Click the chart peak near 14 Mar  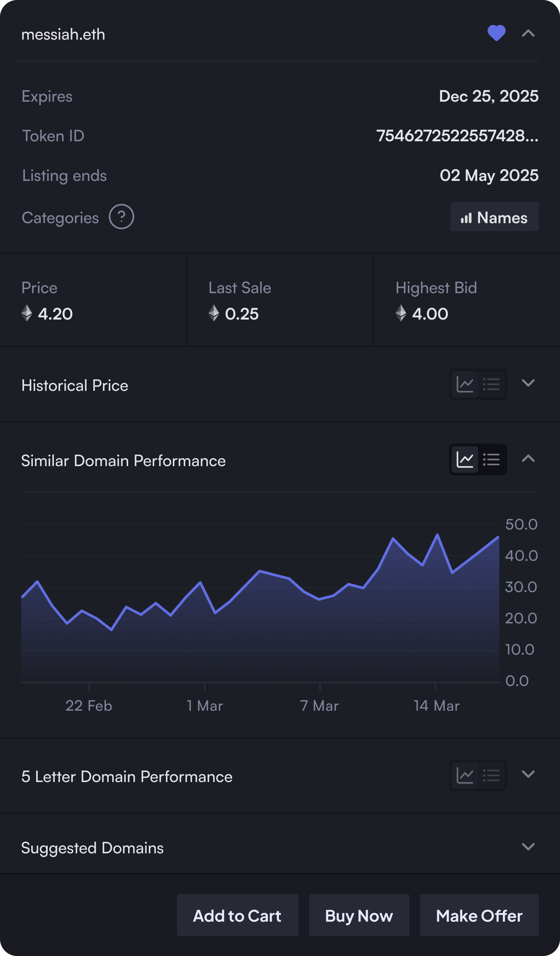coord(437,535)
